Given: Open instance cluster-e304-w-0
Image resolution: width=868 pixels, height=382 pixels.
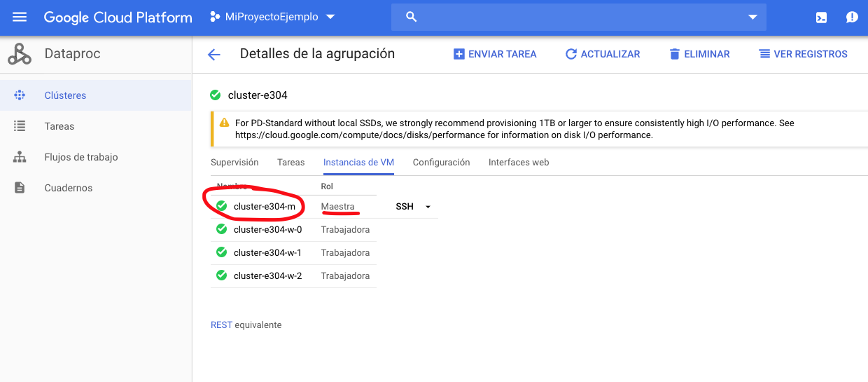Looking at the screenshot, I should 268,229.
